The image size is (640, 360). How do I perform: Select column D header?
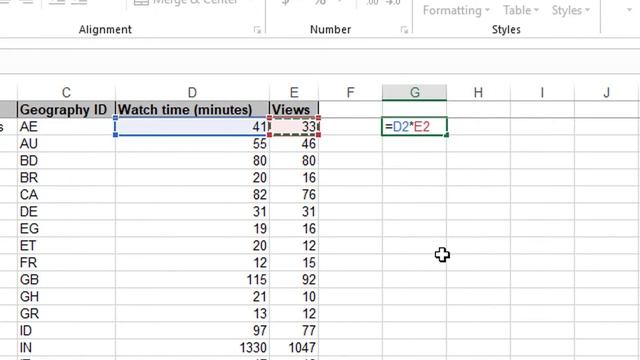192,93
